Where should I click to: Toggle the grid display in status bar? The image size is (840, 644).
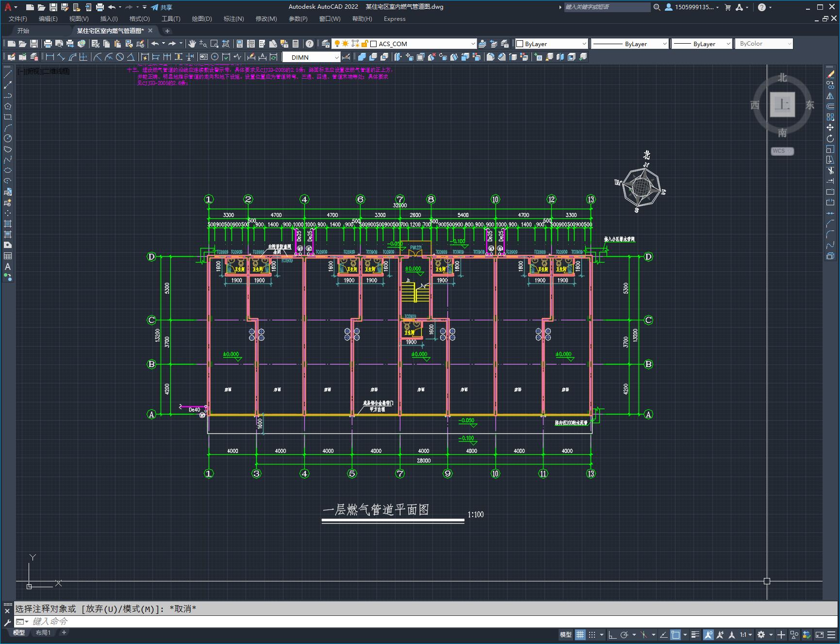pos(580,634)
